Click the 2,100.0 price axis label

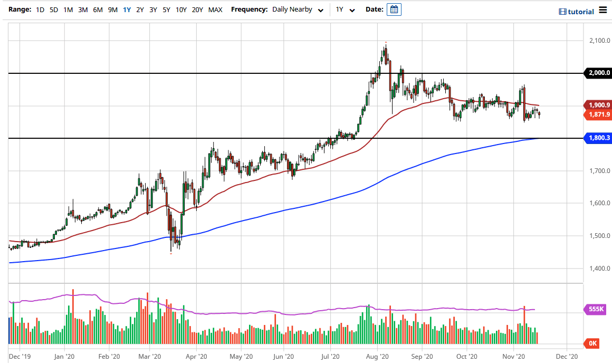click(599, 41)
